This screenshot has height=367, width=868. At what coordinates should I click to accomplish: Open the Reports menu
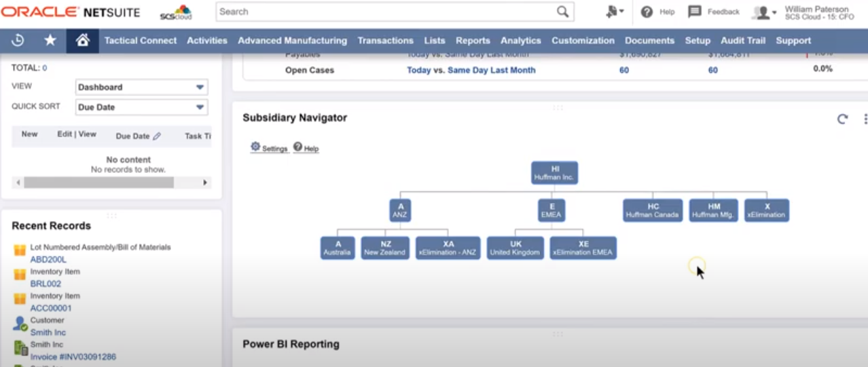click(473, 41)
